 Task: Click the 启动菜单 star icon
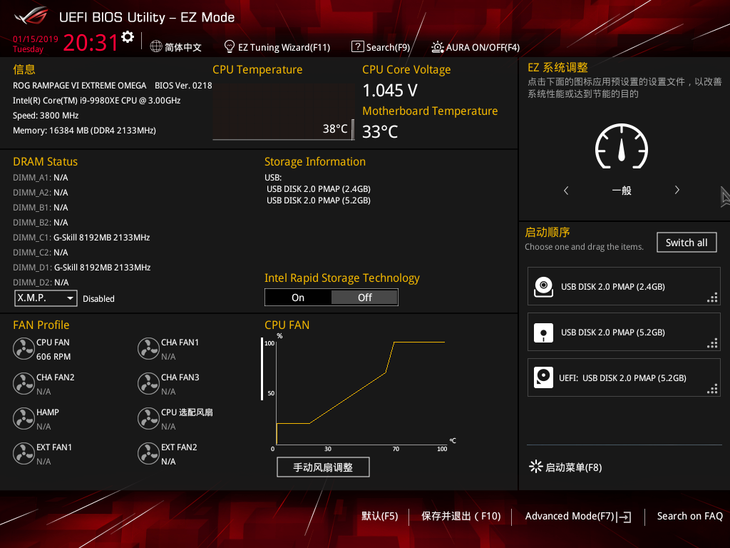coord(536,467)
